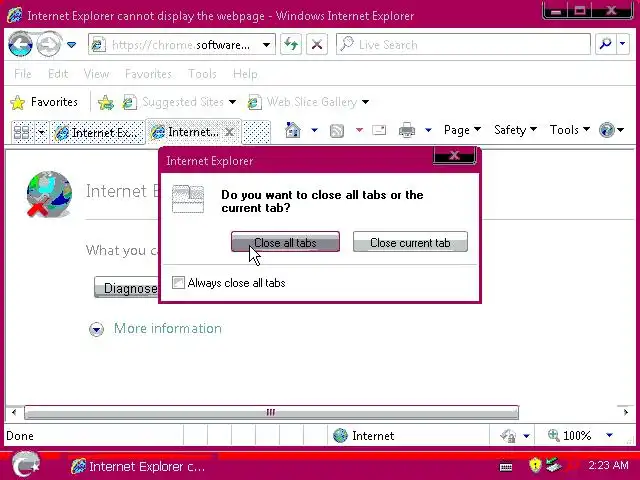Click the security shield tray icon
This screenshot has width=640, height=480.
point(535,465)
